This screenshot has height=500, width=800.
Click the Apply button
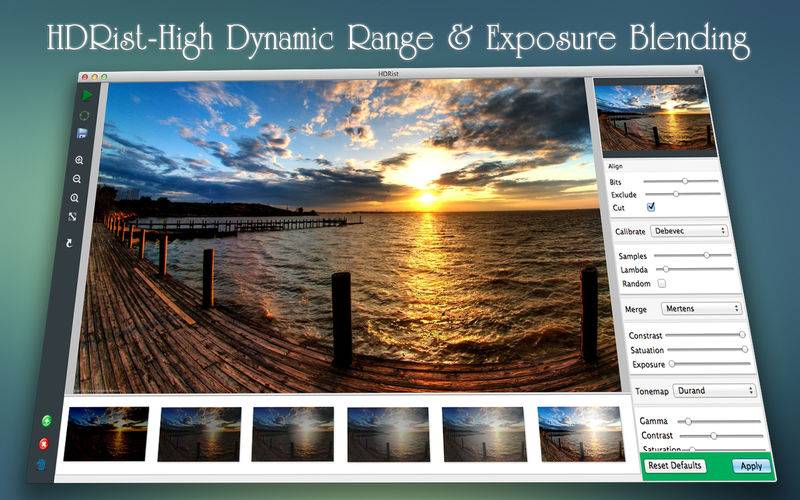[x=751, y=466]
